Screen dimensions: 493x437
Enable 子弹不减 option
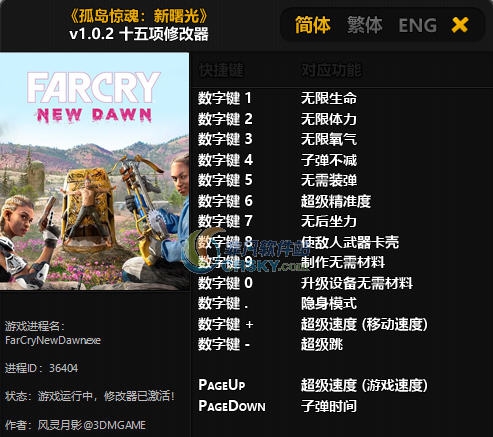pos(329,160)
